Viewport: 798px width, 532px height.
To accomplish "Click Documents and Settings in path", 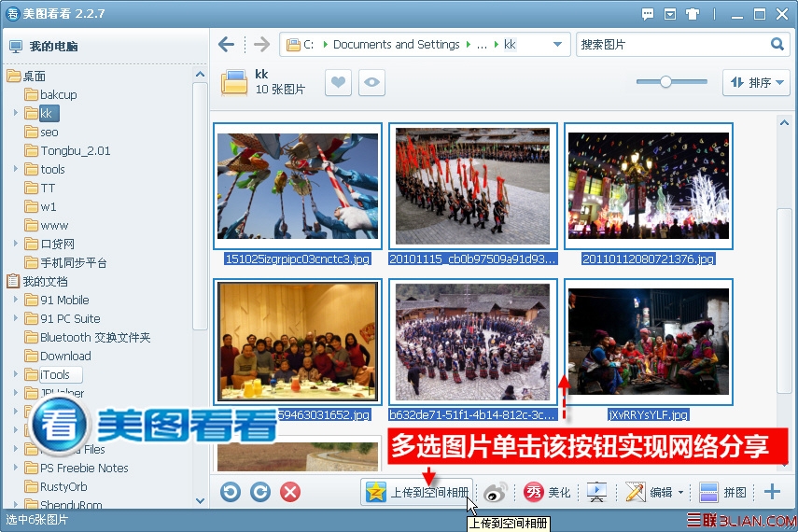I will tap(396, 44).
